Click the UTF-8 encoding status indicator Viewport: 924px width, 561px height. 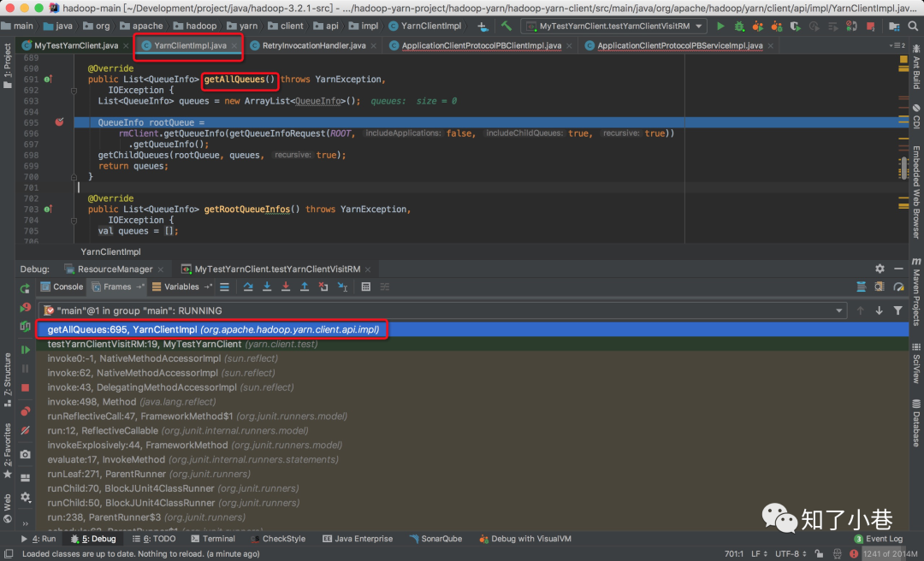click(791, 554)
